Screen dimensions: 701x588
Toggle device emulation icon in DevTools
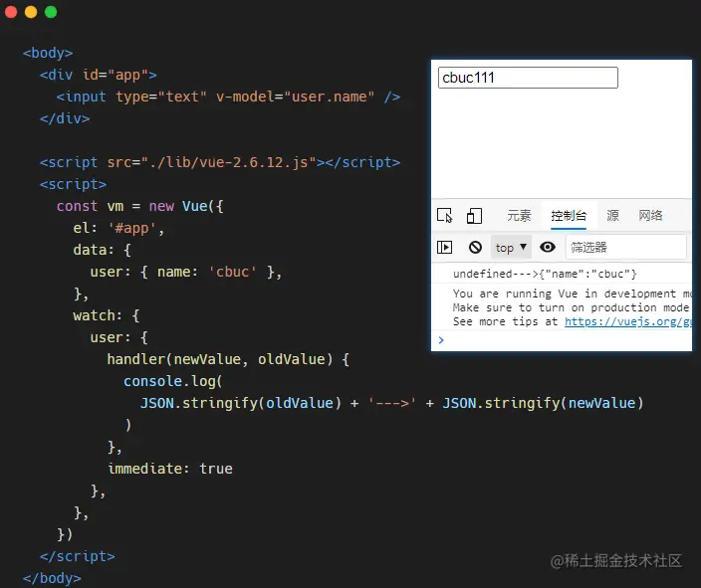point(474,215)
